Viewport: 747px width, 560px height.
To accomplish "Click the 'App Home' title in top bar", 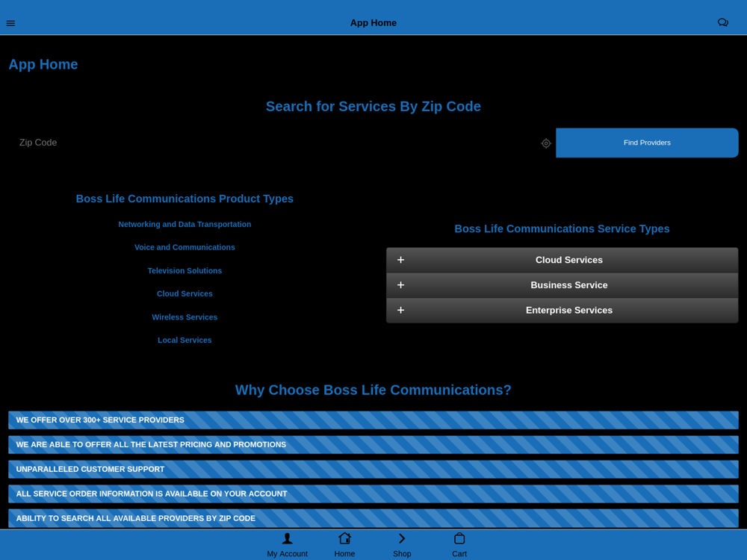I will [373, 23].
